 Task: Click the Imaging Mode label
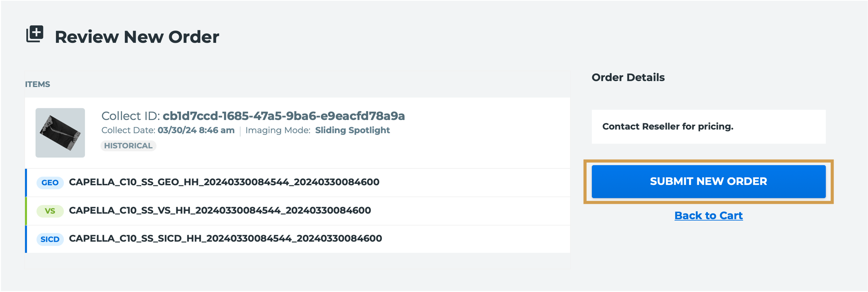(x=278, y=130)
